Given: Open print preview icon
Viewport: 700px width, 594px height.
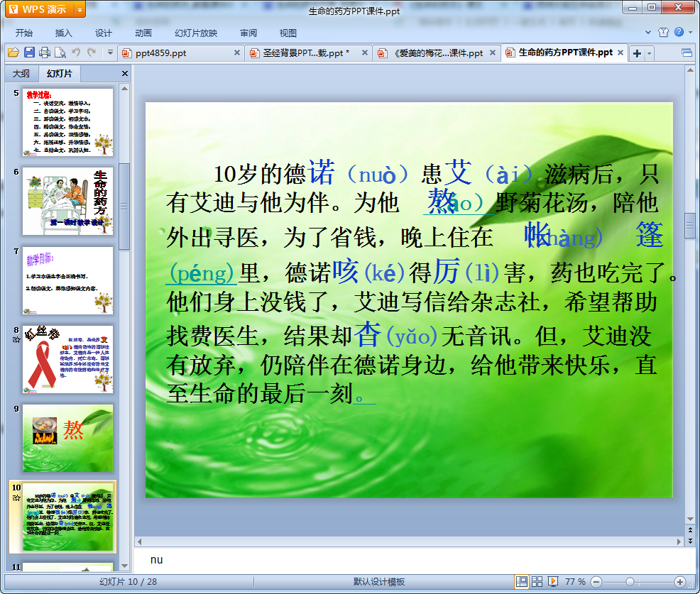Looking at the screenshot, I should point(60,53).
